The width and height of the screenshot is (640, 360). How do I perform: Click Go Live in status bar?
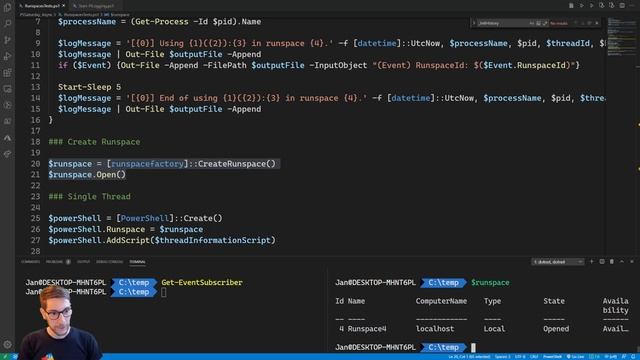pyautogui.click(x=575, y=357)
